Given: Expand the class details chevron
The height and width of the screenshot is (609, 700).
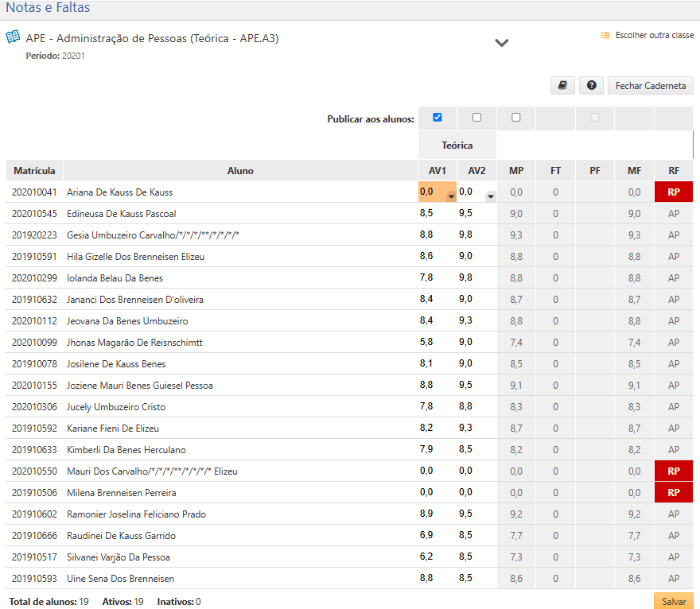Looking at the screenshot, I should point(501,43).
